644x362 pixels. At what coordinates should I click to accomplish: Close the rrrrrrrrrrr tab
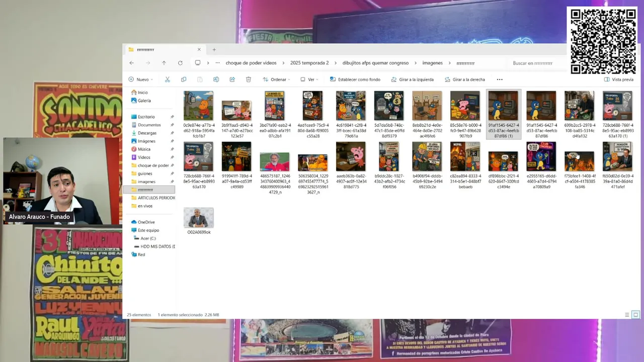[x=199, y=49]
